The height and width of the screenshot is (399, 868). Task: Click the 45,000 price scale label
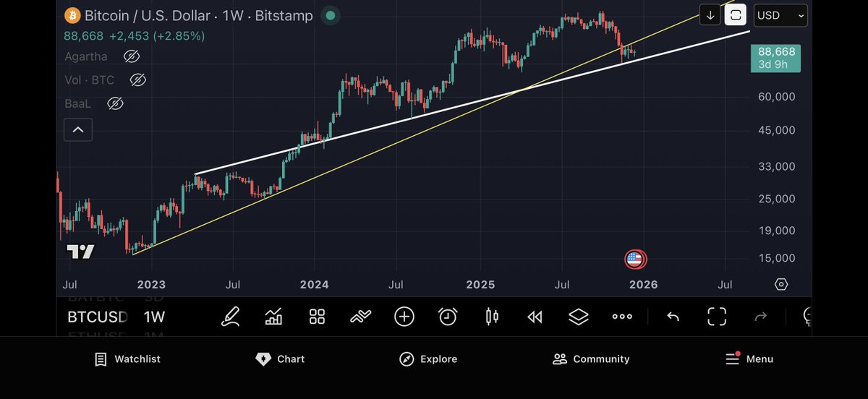coord(775,130)
